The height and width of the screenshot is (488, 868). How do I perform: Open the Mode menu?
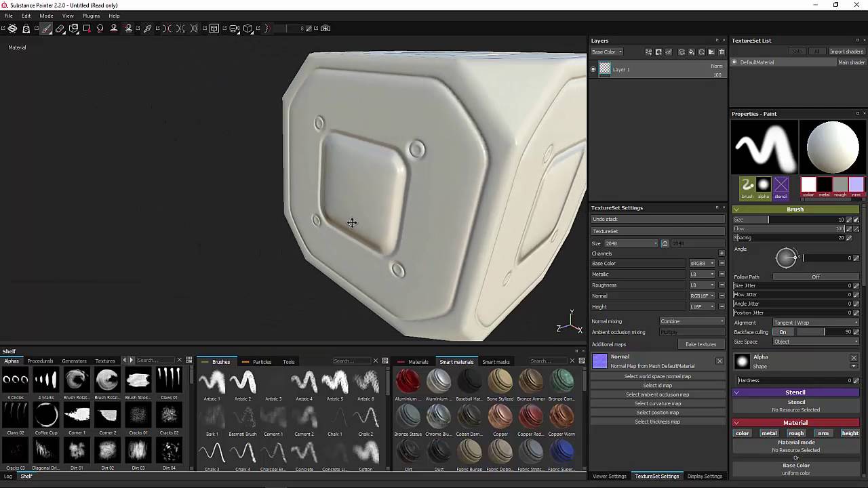pos(46,16)
